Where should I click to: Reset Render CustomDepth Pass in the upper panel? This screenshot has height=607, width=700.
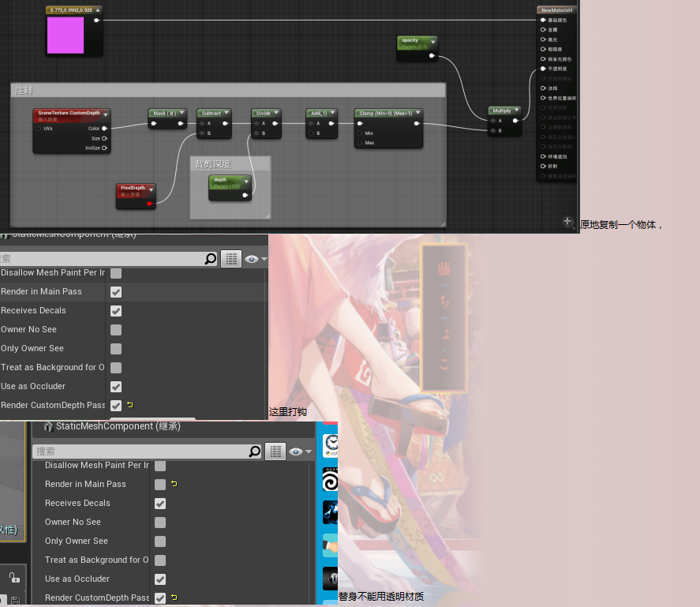130,405
